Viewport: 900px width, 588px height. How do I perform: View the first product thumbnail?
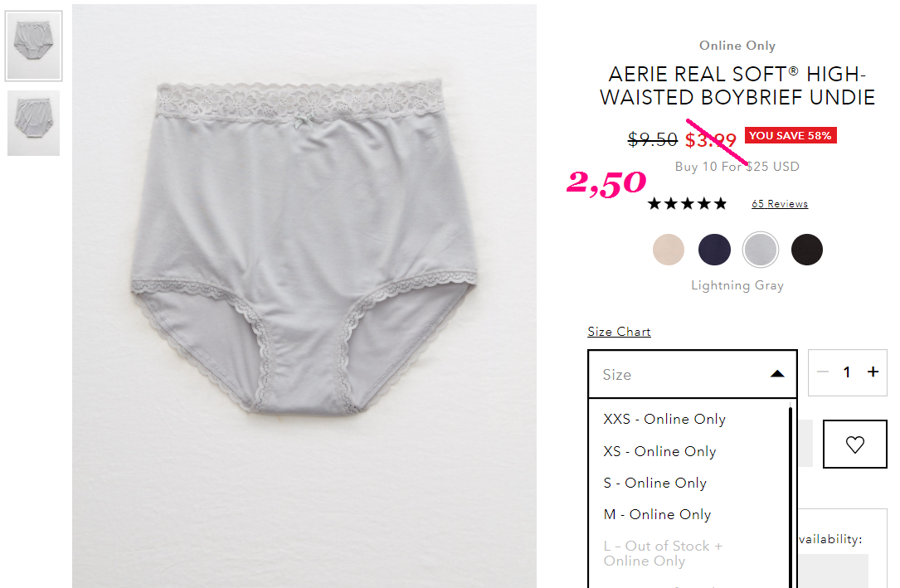[33, 46]
